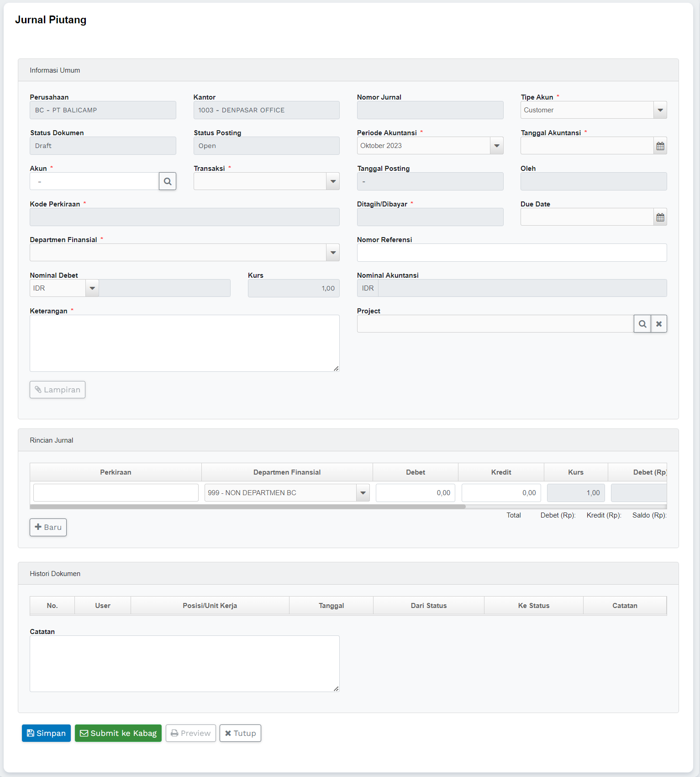Open the Due Date calendar picker
The image size is (700, 777).
(x=660, y=217)
